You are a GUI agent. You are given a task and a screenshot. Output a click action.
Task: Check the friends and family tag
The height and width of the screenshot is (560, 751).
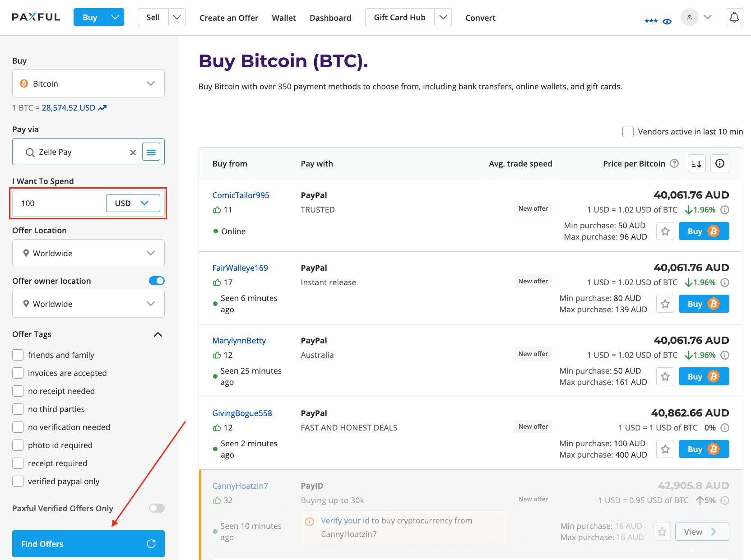[18, 355]
